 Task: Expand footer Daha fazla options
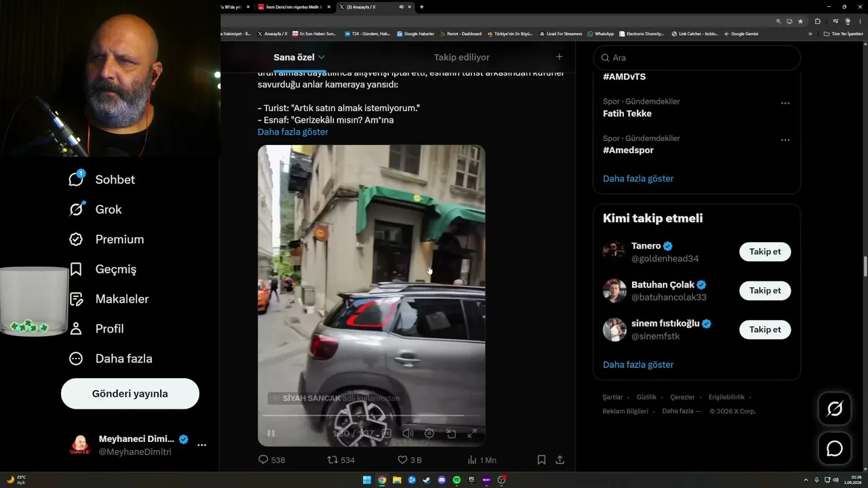[682, 411]
